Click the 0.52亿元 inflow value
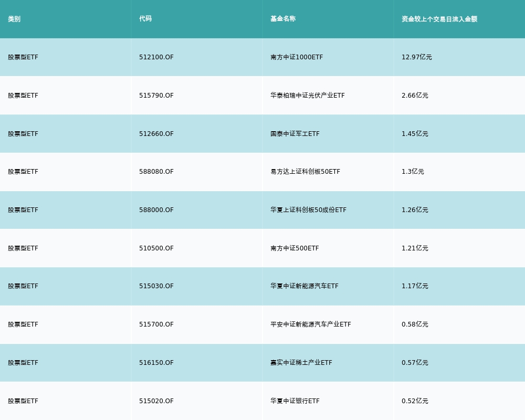The image size is (525, 420). click(415, 401)
